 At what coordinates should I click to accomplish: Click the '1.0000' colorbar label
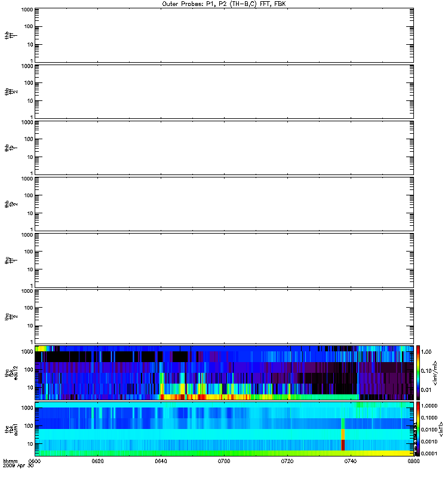coord(429,406)
